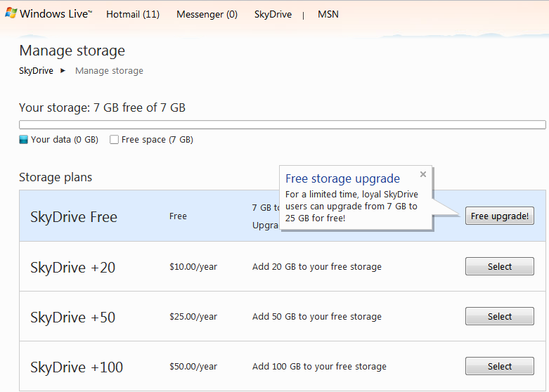Image resolution: width=549 pixels, height=392 pixels.
Task: Click the storage usage bar
Action: click(x=282, y=124)
